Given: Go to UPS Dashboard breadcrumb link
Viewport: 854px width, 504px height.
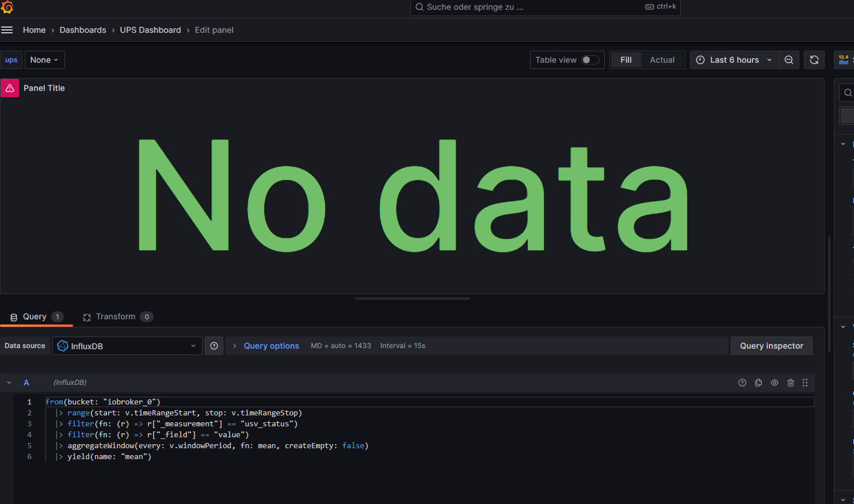Looking at the screenshot, I should pyautogui.click(x=150, y=30).
